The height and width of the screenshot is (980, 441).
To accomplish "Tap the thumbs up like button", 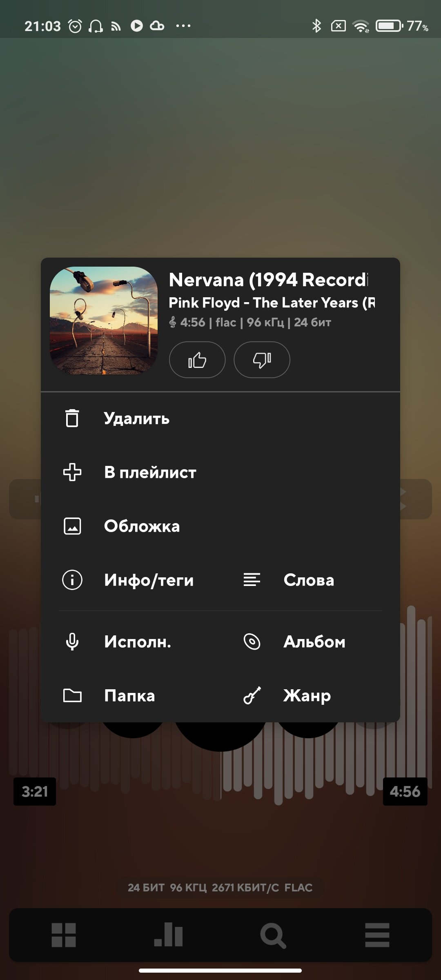I will pyautogui.click(x=197, y=360).
